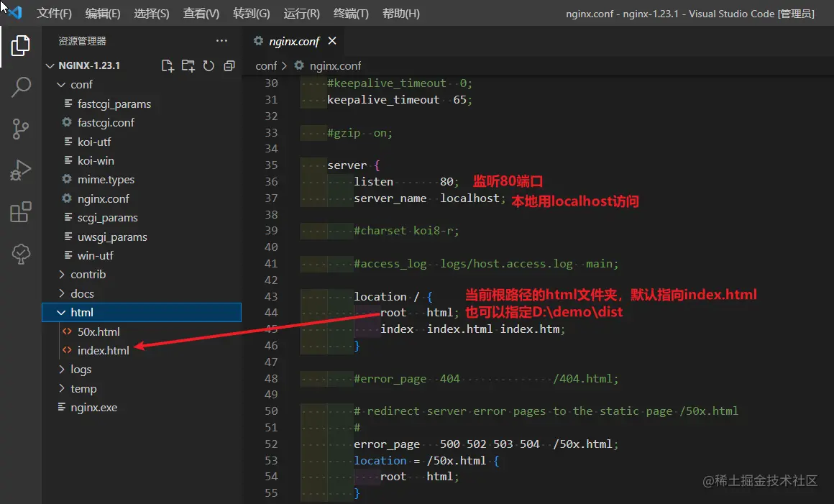This screenshot has height=504, width=834.
Task: Expand the temp folder
Action: click(61, 389)
